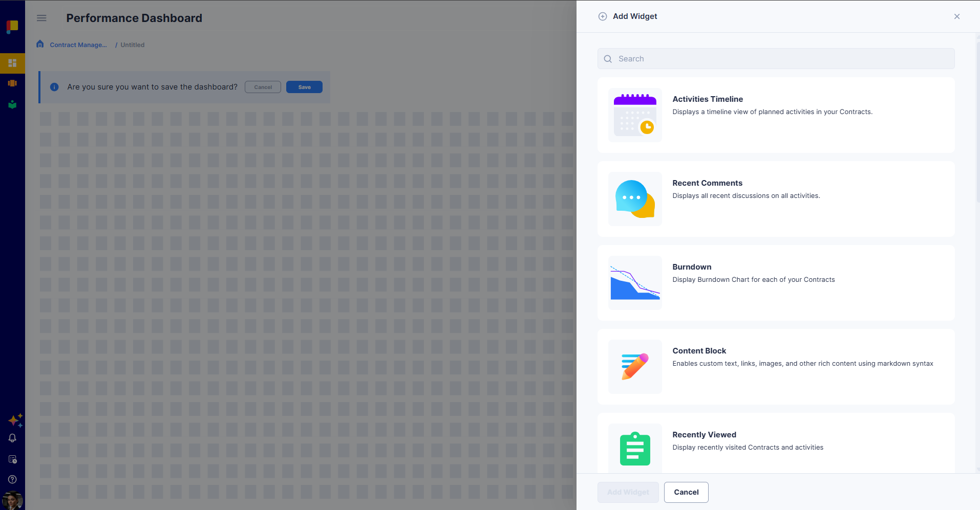Close the Add Widget panel
Image resolution: width=980 pixels, height=510 pixels.
click(x=957, y=16)
